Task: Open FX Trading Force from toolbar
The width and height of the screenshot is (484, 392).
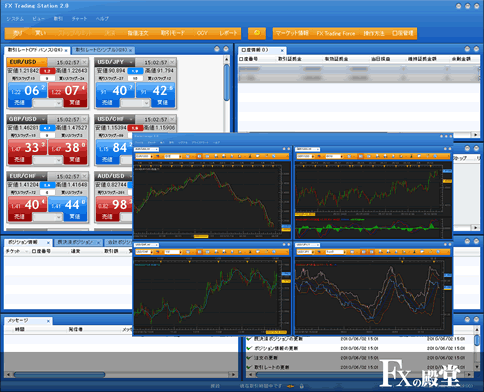Action: [336, 33]
